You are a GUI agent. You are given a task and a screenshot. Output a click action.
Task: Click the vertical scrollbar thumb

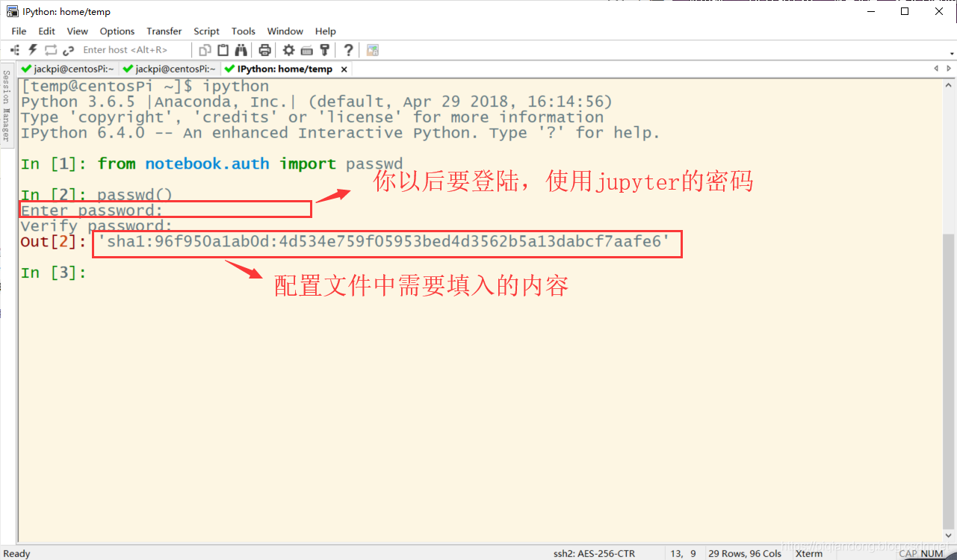pyautogui.click(x=949, y=381)
